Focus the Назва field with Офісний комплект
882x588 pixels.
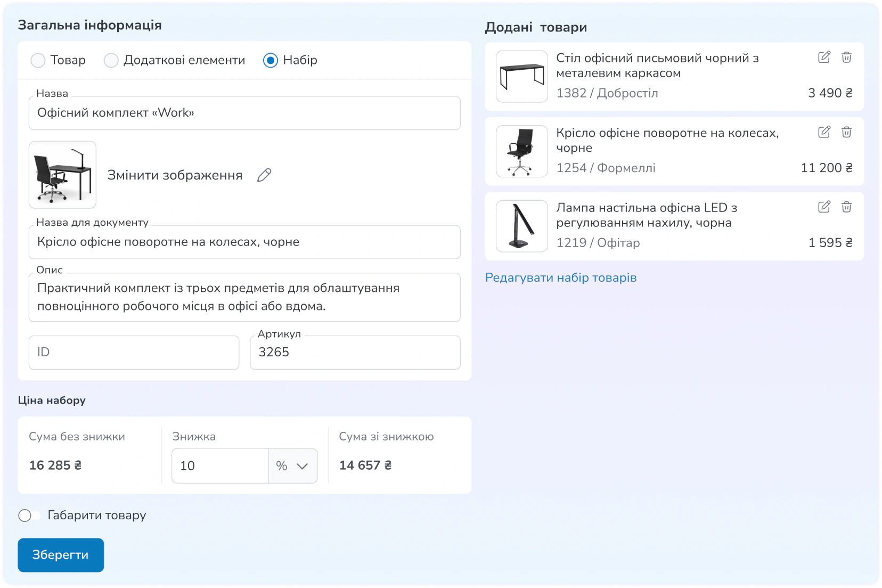[244, 113]
